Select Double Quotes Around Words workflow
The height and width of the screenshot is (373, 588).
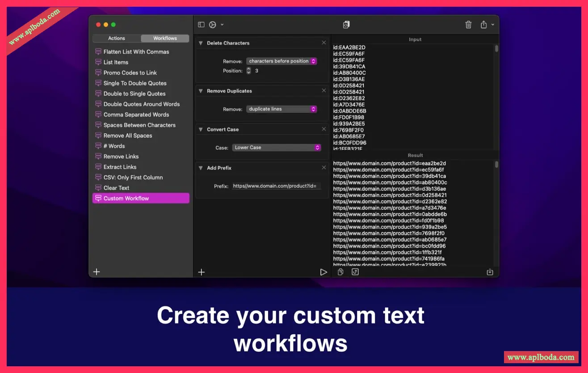[141, 104]
